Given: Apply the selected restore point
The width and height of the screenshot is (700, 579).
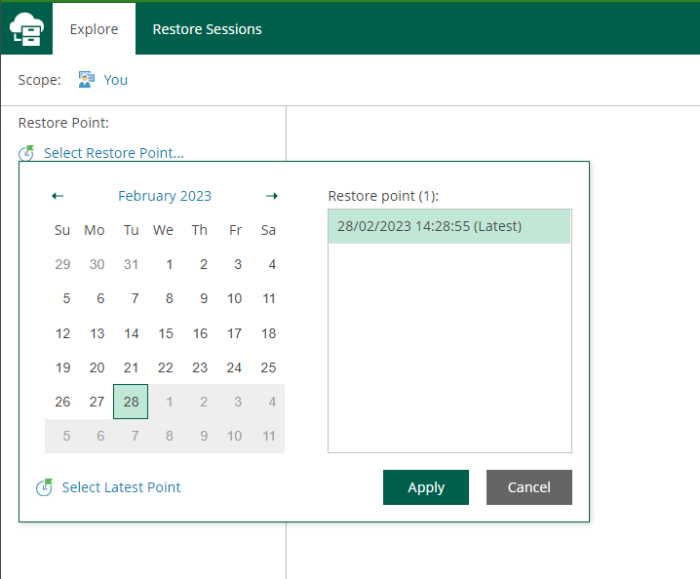Looking at the screenshot, I should pos(426,487).
